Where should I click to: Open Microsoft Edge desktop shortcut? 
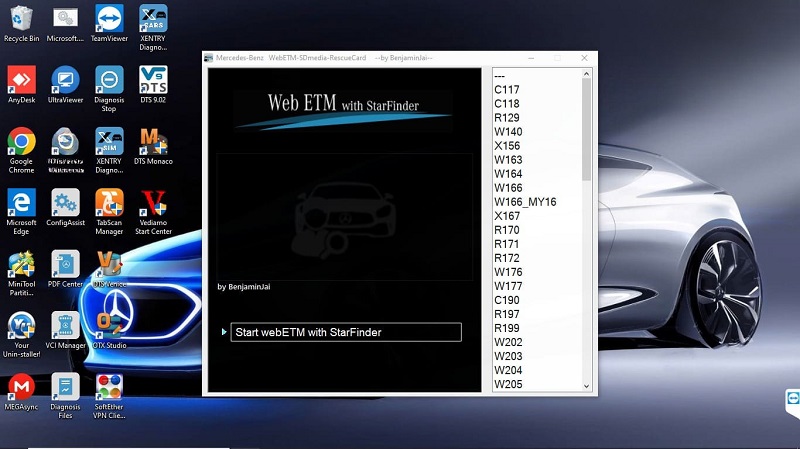coord(21,212)
